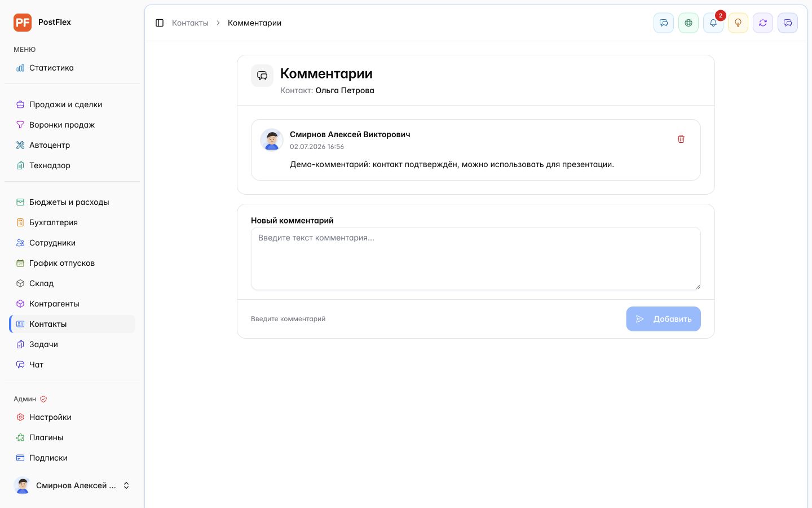Viewport: 812px width, 508px height.
Task: Click the Автоцентр wrench icon
Action: coord(20,145)
